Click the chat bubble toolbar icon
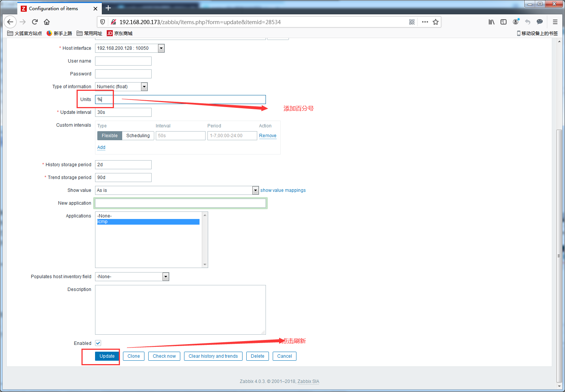565x392 pixels. 540,22
